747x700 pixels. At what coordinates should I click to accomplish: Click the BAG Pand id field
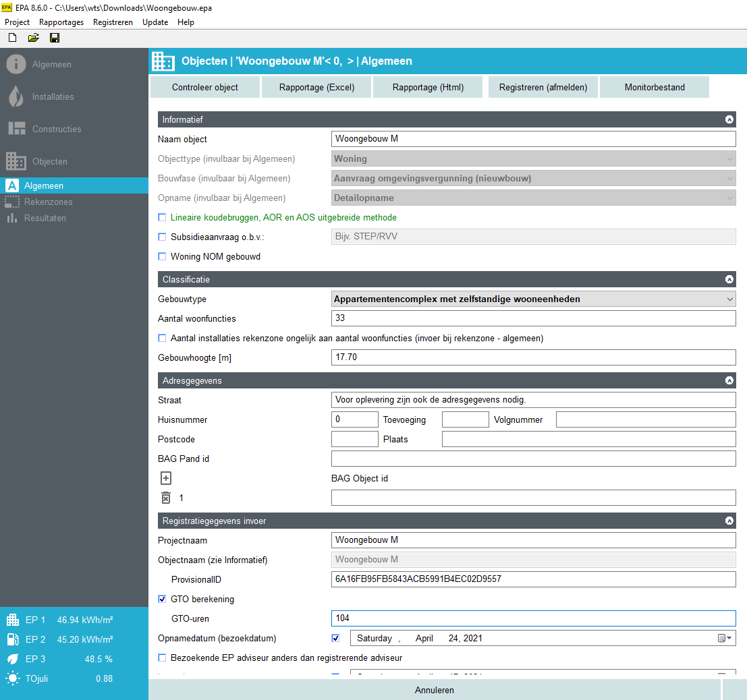[x=534, y=459]
